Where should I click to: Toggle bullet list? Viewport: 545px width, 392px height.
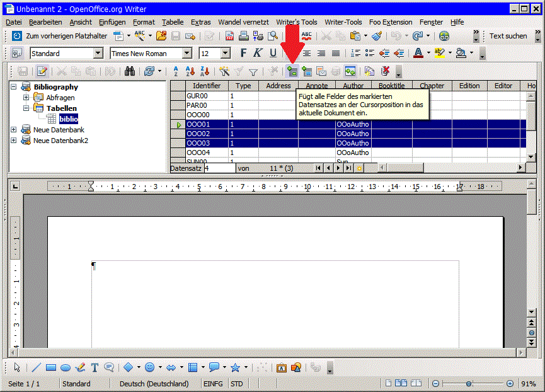coord(369,53)
